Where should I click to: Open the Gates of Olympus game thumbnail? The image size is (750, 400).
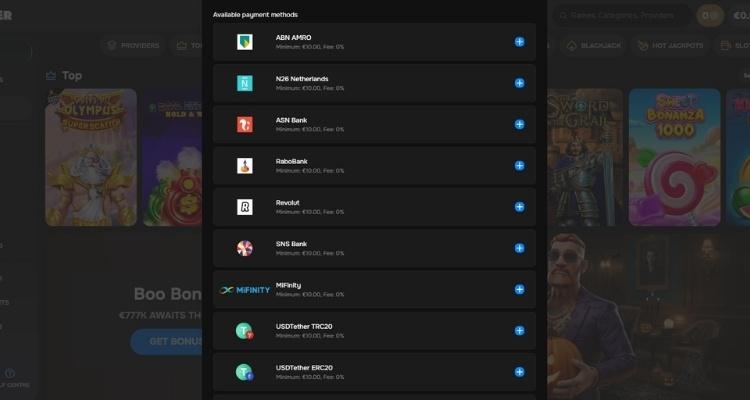(x=89, y=155)
